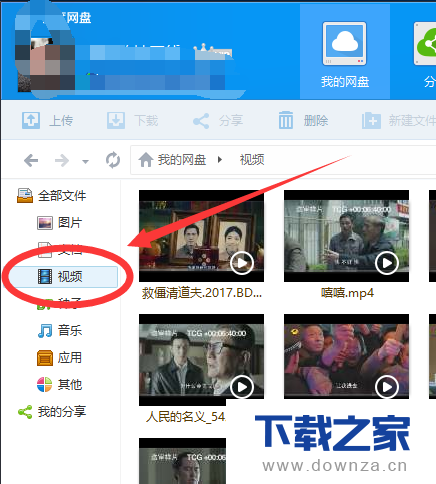Click the box icon beside 应用

pyautogui.click(x=45, y=358)
